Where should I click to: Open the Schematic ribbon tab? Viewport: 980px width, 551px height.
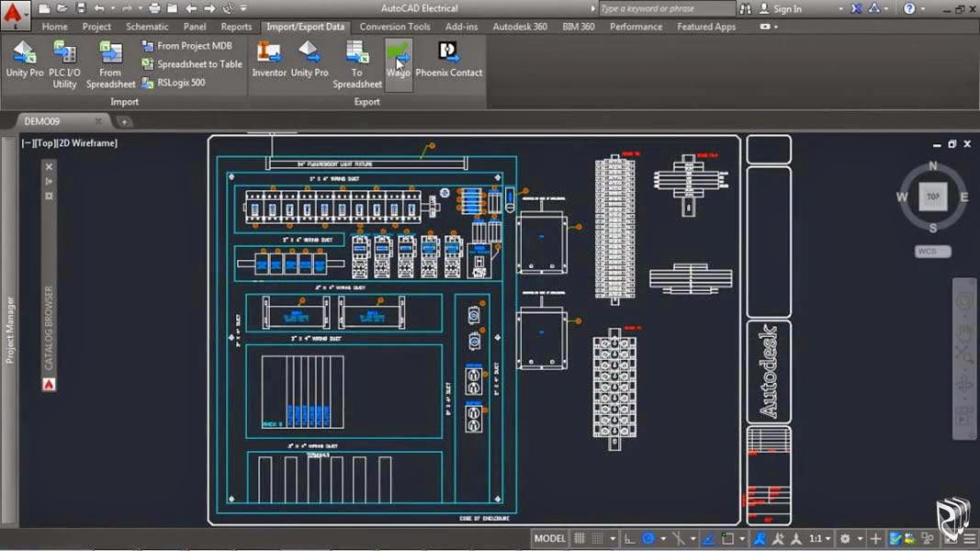coord(147,27)
